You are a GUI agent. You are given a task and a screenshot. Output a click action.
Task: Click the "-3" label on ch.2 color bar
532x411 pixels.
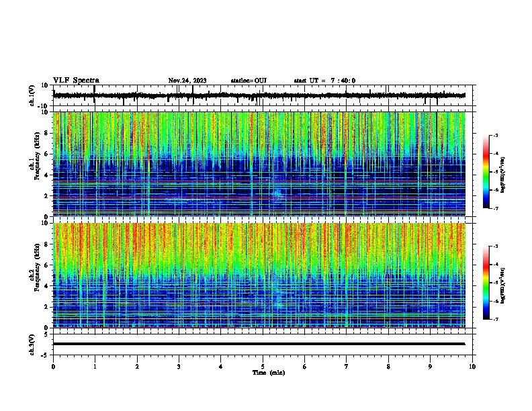tap(496, 246)
